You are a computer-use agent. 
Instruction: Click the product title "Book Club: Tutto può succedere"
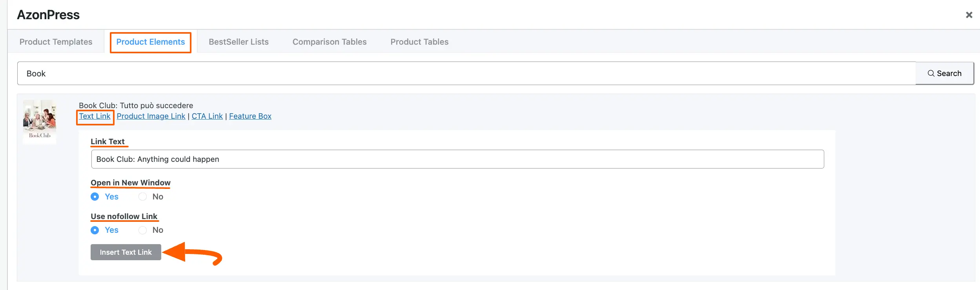136,105
